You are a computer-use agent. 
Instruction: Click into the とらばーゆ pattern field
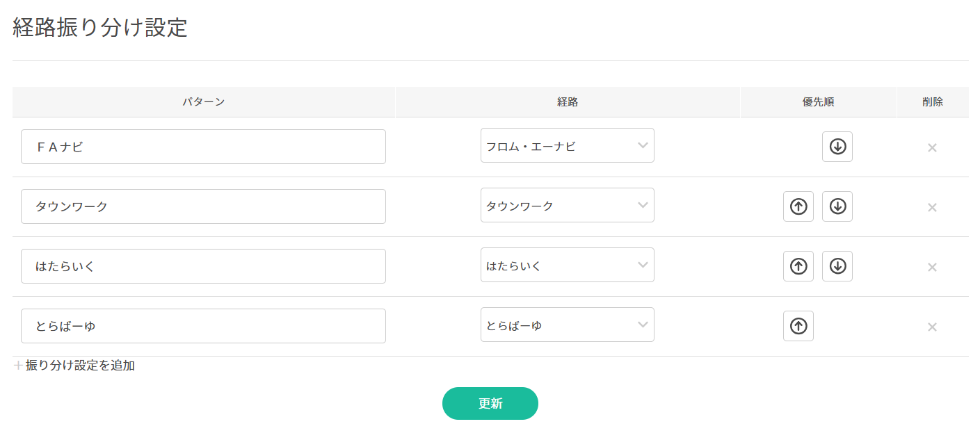tap(203, 326)
